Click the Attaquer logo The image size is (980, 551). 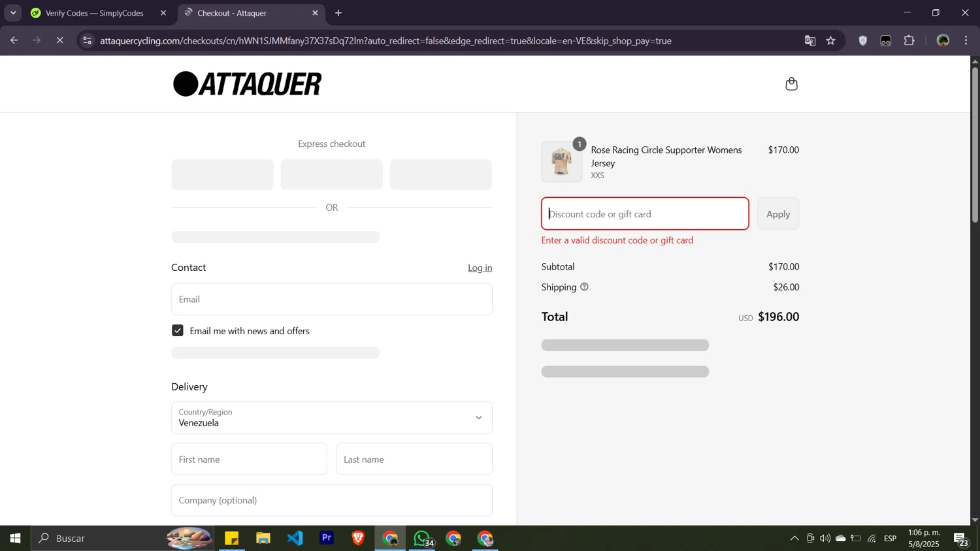pyautogui.click(x=248, y=84)
